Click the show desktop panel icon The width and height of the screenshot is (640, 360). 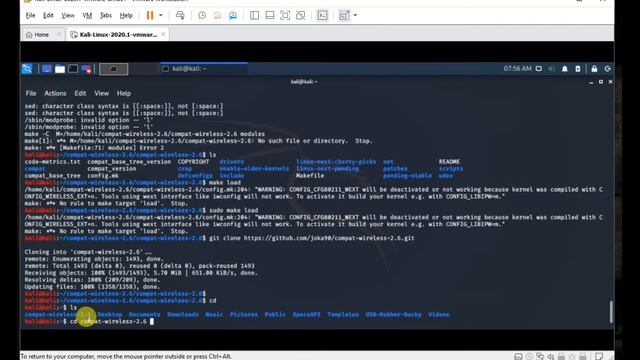pyautogui.click(x=47, y=69)
